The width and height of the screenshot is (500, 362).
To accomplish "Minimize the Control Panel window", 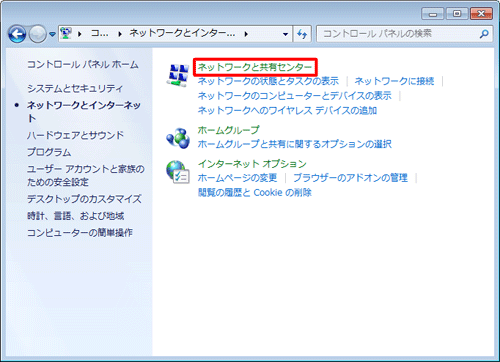I will coord(433,14).
